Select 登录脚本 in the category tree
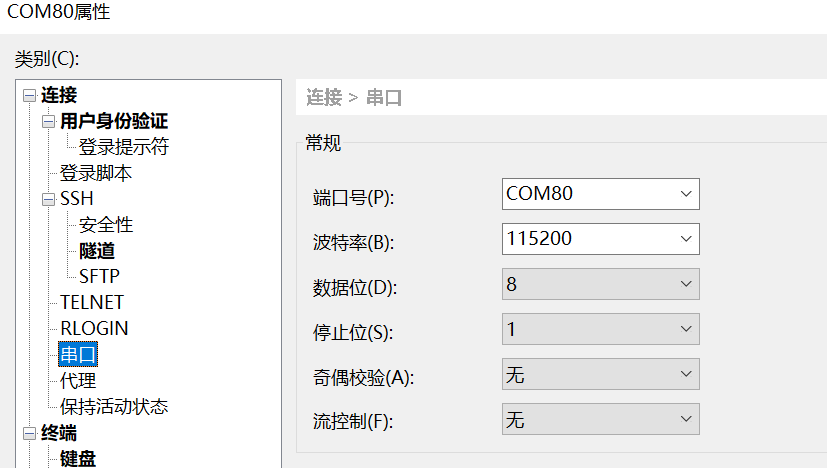Viewport: 827px width, 468px height. coord(96,173)
